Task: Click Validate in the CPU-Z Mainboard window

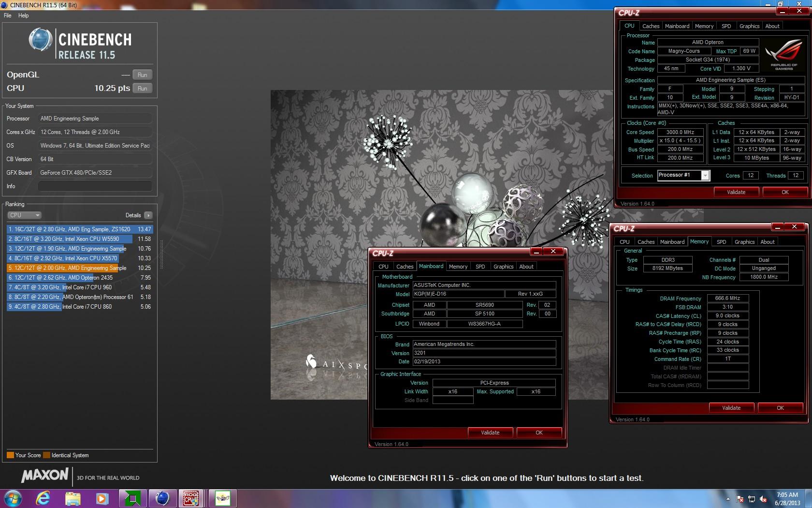Action: (490, 433)
